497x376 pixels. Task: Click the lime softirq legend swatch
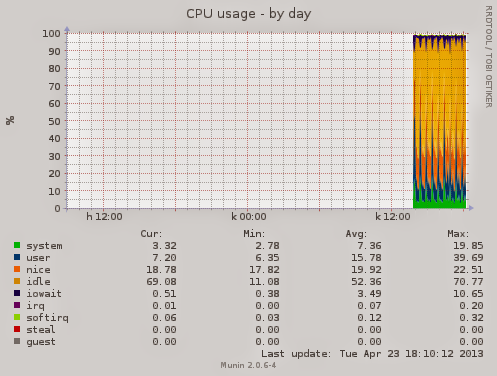click(17, 317)
